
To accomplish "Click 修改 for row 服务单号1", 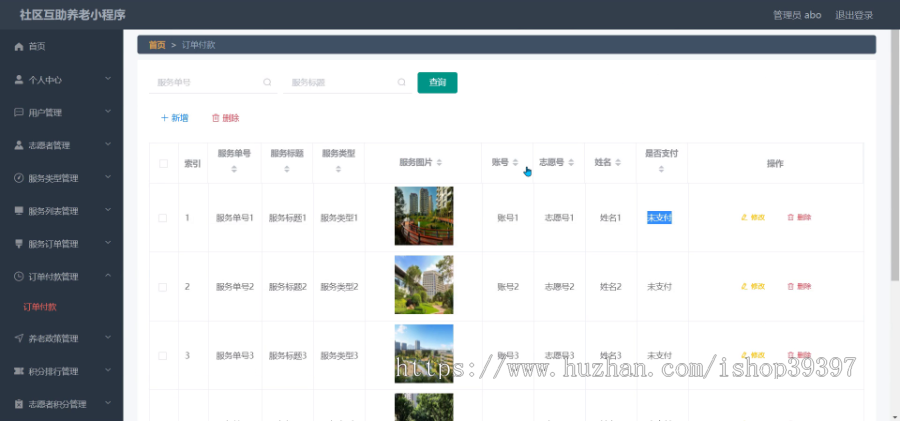I will click(753, 217).
